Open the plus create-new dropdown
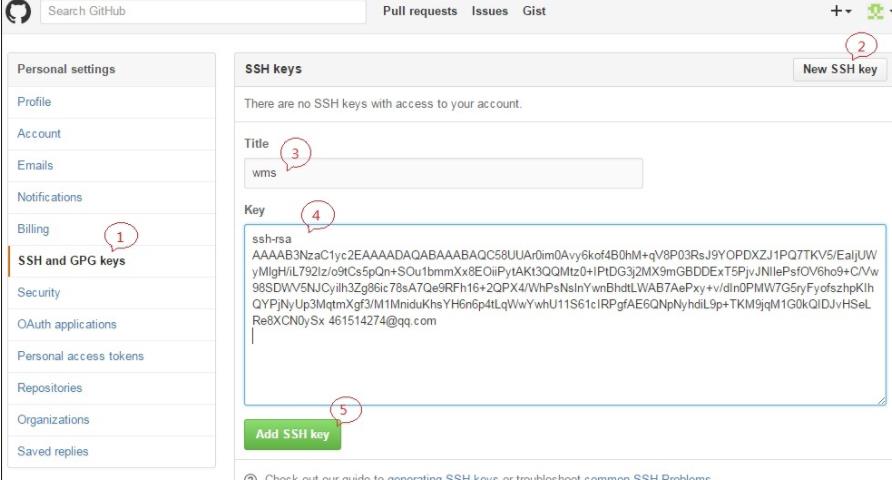Viewport: 892px width, 480px height. pos(813,12)
